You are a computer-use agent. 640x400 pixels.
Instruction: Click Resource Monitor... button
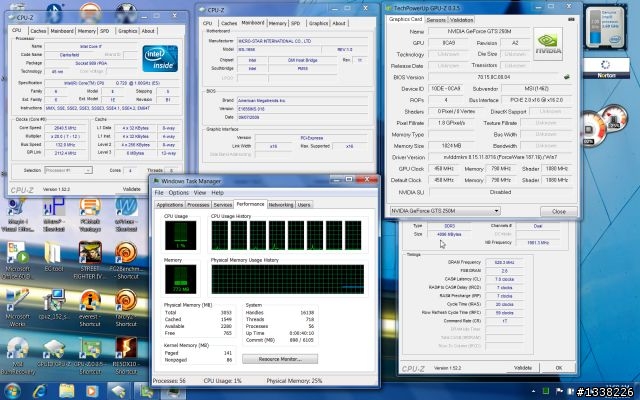280,359
